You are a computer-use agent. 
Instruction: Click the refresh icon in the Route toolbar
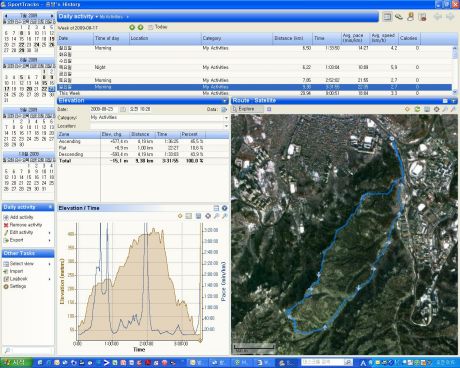point(417,109)
